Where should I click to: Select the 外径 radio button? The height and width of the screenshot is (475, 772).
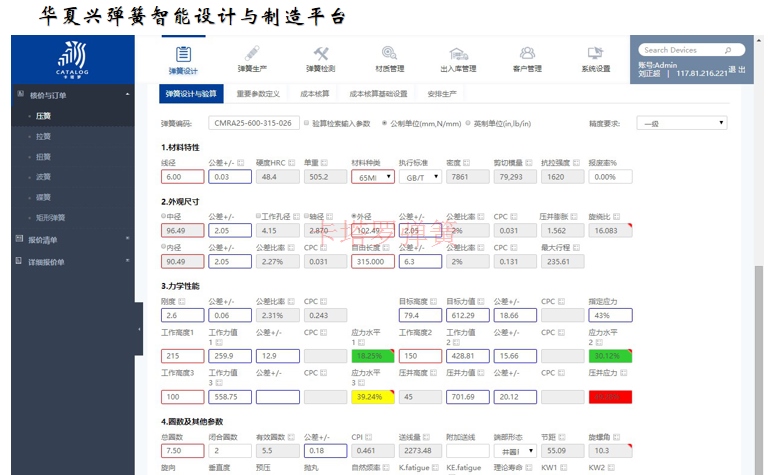354,216
